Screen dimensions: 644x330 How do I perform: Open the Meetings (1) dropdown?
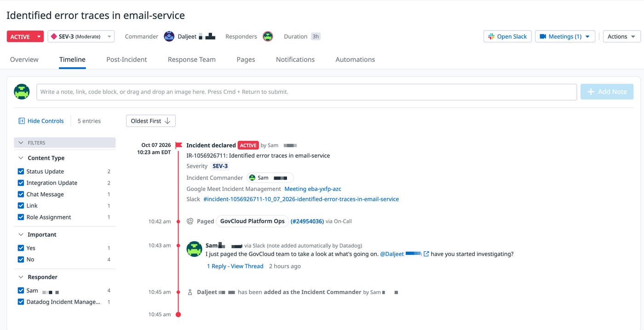pyautogui.click(x=565, y=36)
